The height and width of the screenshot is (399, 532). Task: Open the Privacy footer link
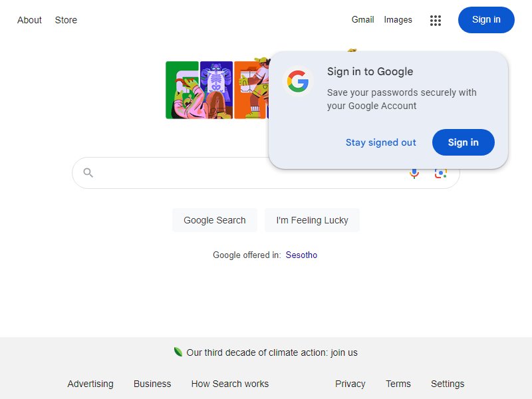click(x=350, y=384)
